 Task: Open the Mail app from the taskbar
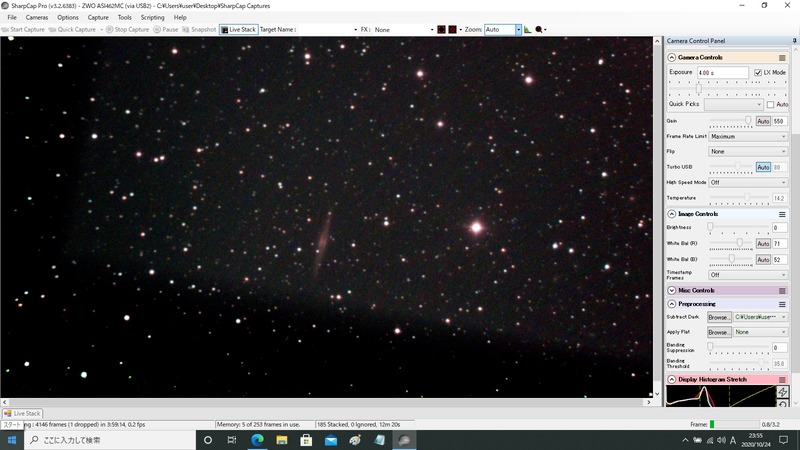[x=331, y=440]
